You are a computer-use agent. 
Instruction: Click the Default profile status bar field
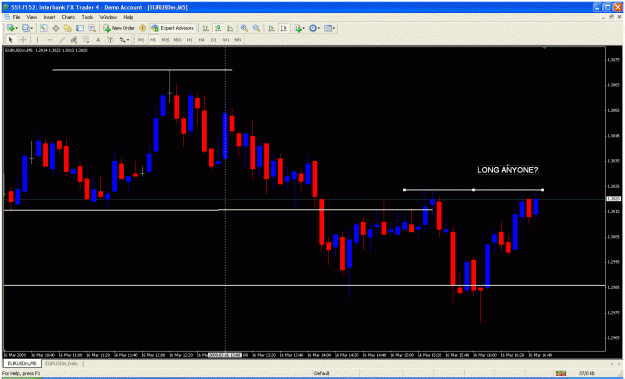tap(322, 373)
